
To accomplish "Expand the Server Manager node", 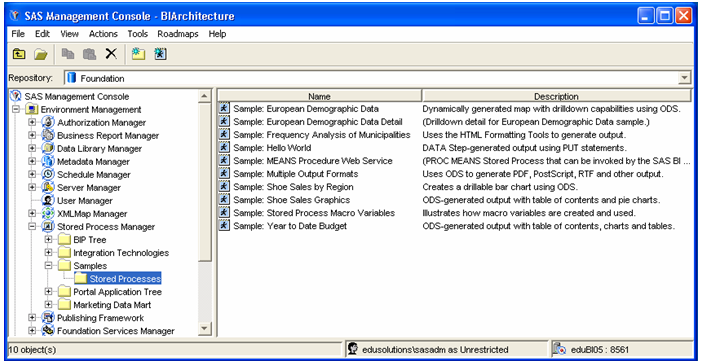I will (x=32, y=187).
